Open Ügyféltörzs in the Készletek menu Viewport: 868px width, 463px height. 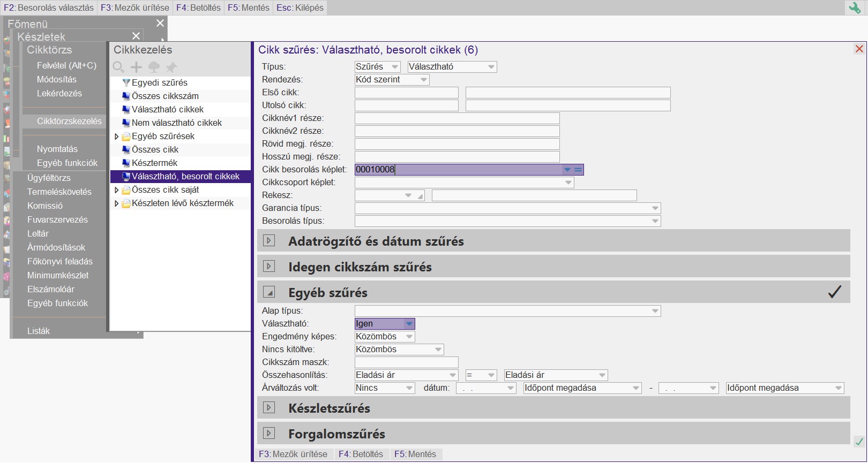49,178
